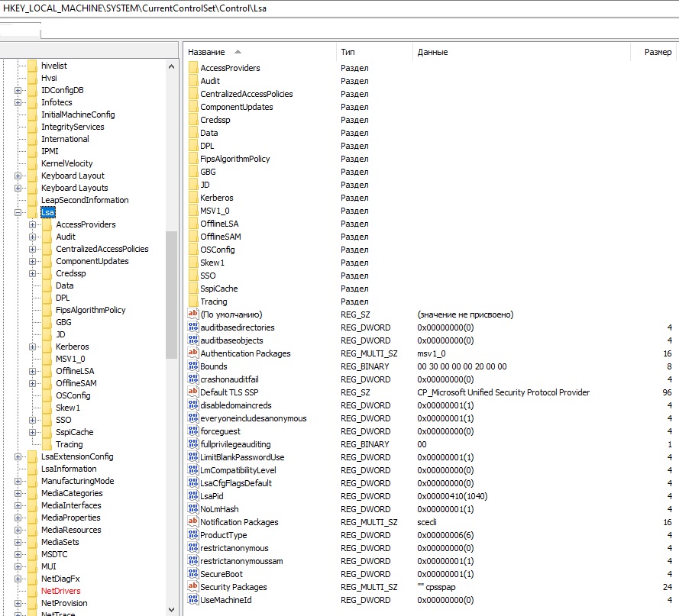Expand the Keyboard Layouts tree node
The width and height of the screenshot is (679, 616).
(18, 188)
